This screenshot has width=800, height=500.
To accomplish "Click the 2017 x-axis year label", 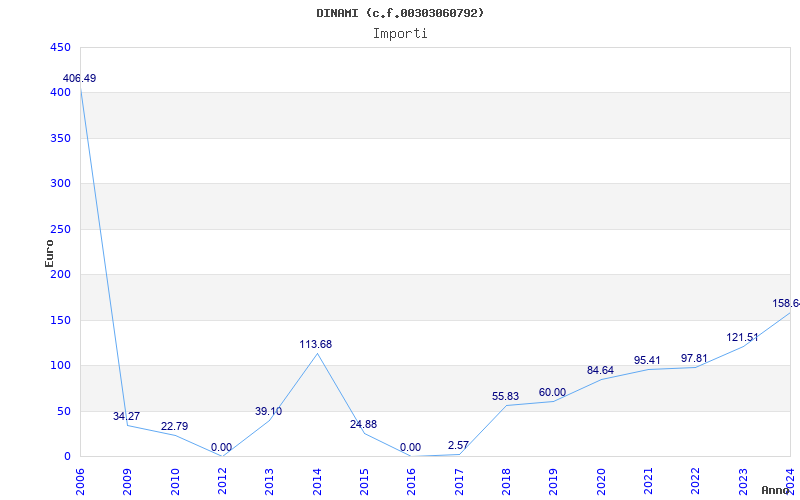I will [x=459, y=482].
